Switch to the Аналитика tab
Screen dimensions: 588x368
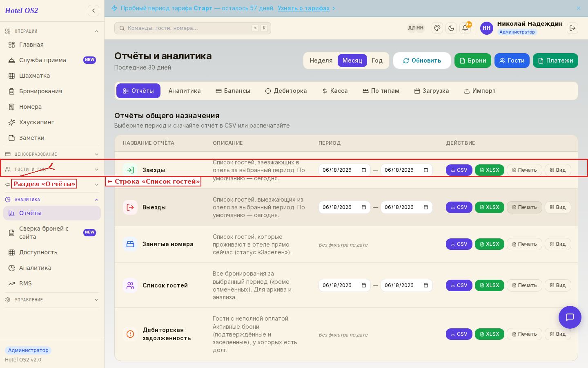point(185,91)
